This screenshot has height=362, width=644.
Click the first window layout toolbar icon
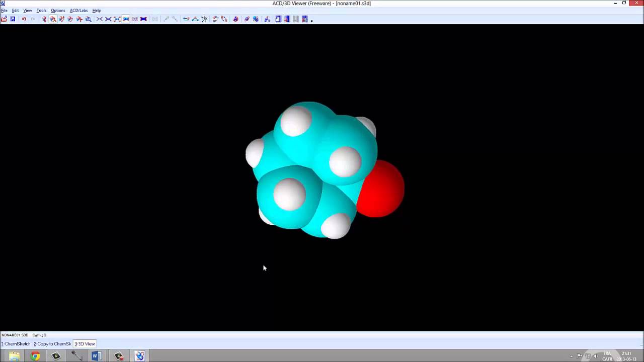point(278,19)
